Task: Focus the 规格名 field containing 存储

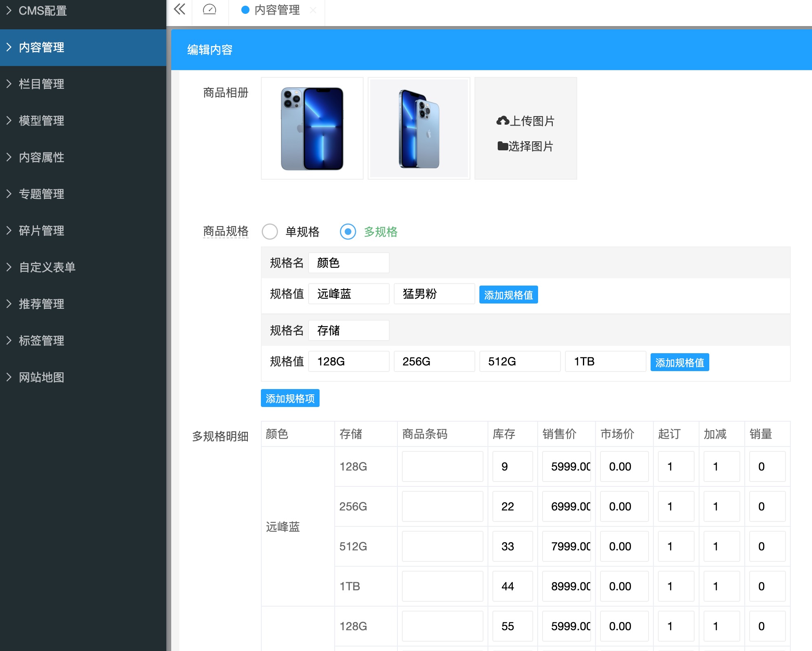Action: [x=349, y=330]
